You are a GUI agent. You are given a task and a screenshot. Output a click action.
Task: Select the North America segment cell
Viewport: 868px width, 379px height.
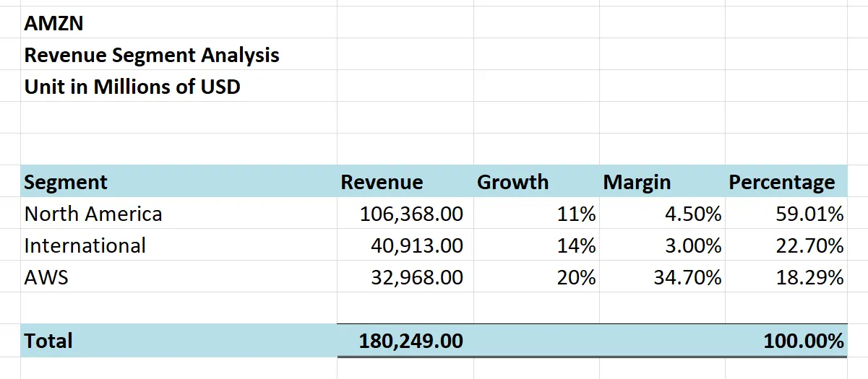179,213
